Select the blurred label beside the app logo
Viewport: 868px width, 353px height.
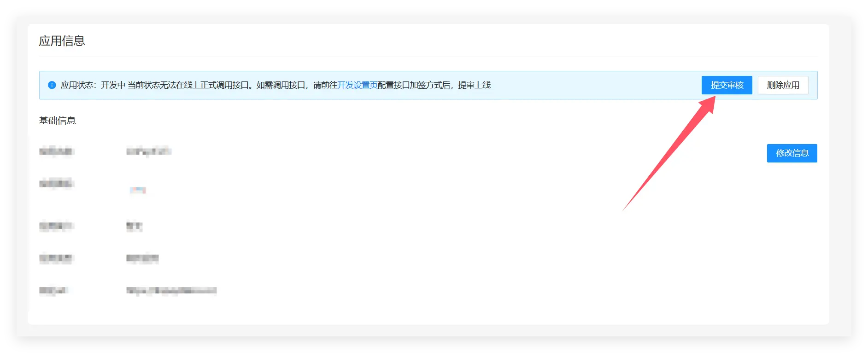[x=56, y=184]
